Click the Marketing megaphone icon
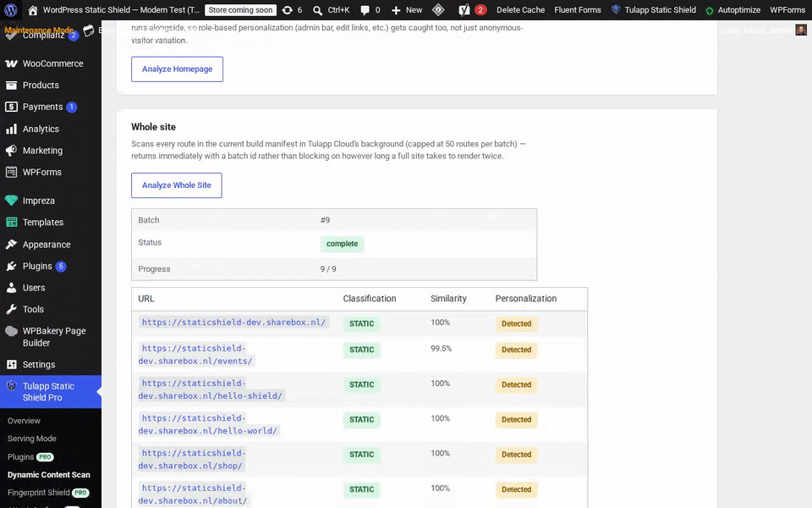The height and width of the screenshot is (508, 812). [11, 151]
